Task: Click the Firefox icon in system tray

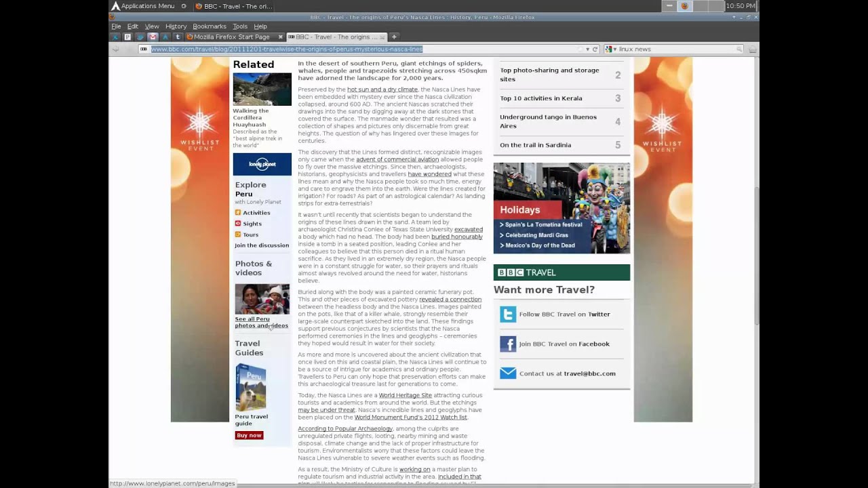Action: (x=684, y=6)
